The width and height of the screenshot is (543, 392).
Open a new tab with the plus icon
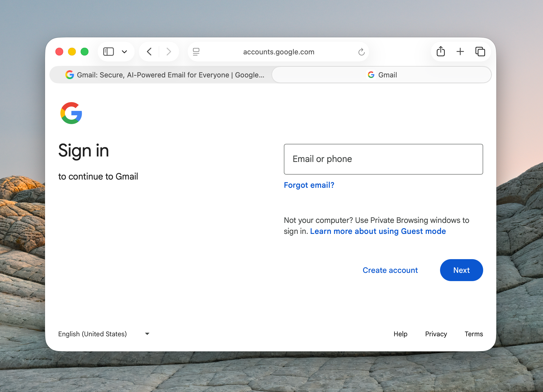tap(460, 51)
